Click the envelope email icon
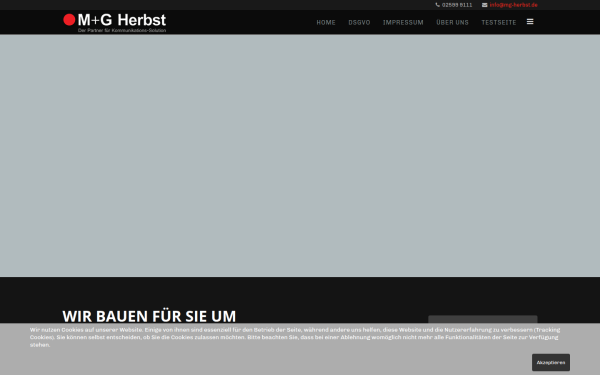The width and height of the screenshot is (600, 375). [484, 5]
